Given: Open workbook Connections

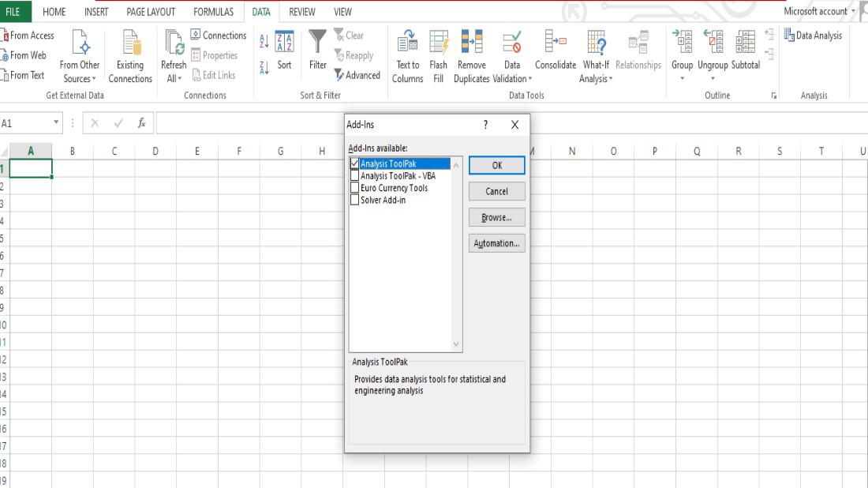Looking at the screenshot, I should coord(219,35).
